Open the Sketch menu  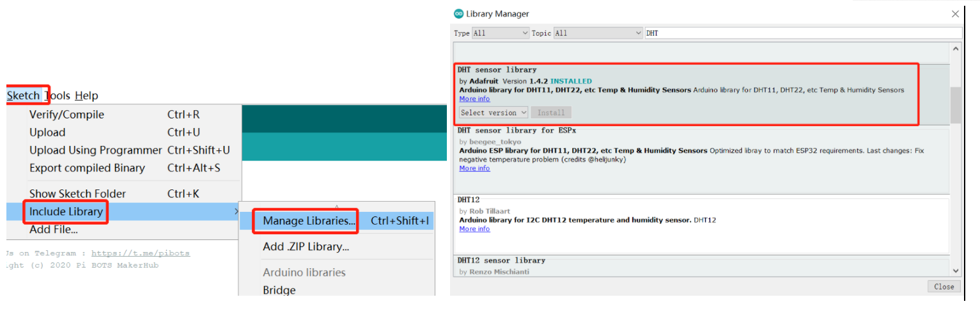pos(23,95)
